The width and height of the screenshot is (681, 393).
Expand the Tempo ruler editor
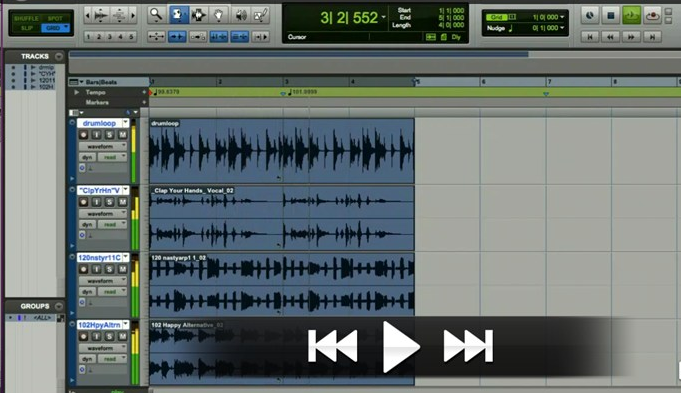[77, 92]
